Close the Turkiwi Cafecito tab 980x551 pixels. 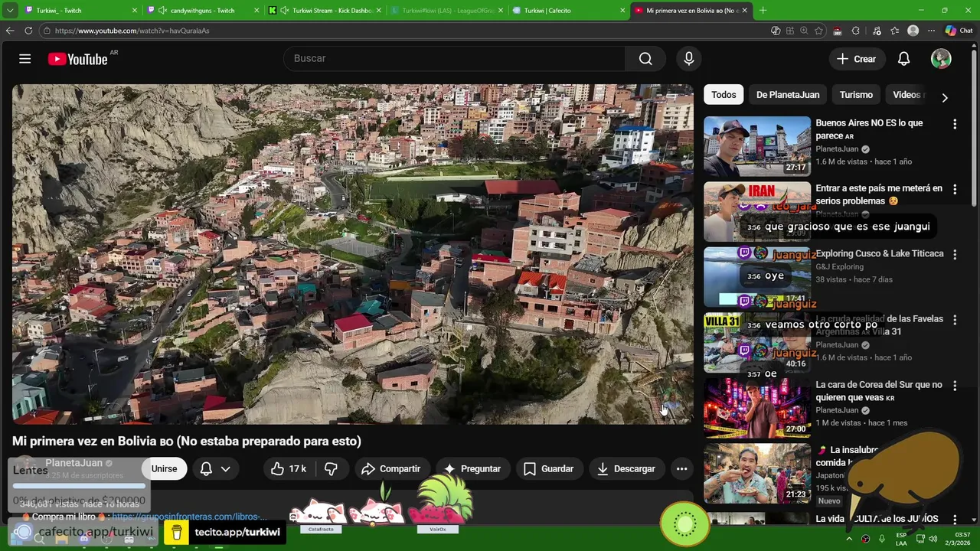[622, 11]
